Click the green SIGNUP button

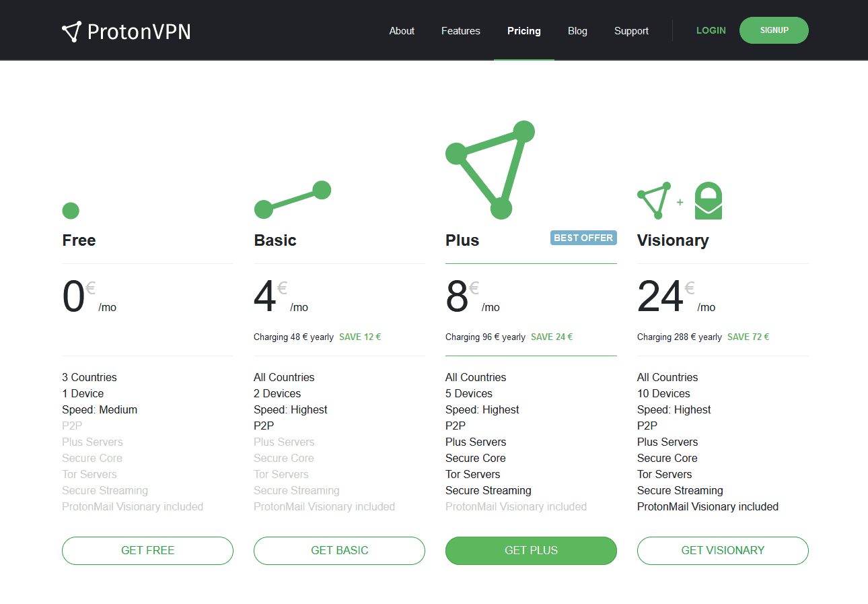[x=774, y=30]
